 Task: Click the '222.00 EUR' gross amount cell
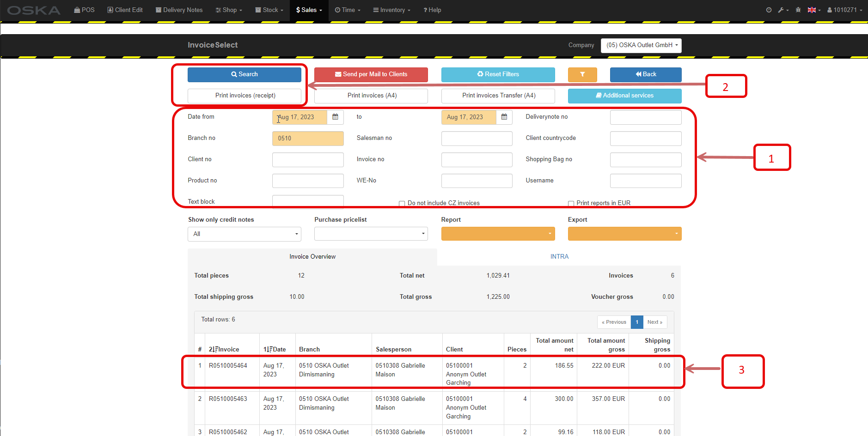pyautogui.click(x=608, y=366)
